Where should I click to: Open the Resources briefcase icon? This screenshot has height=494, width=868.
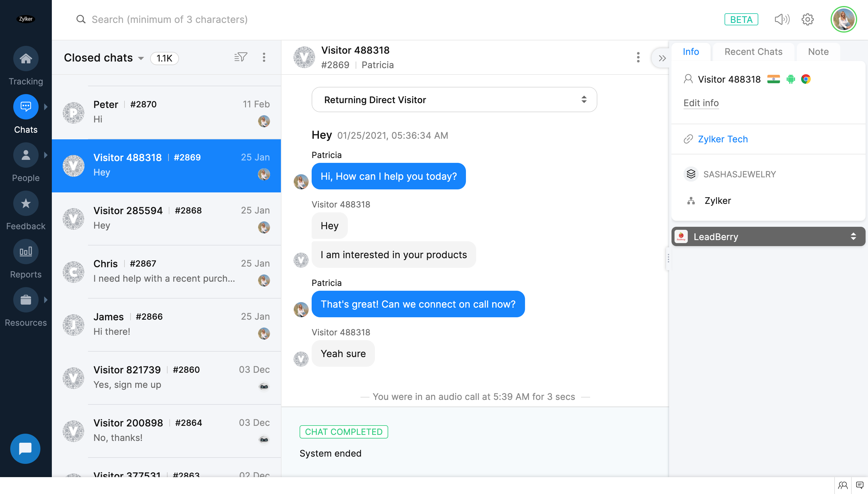[26, 300]
